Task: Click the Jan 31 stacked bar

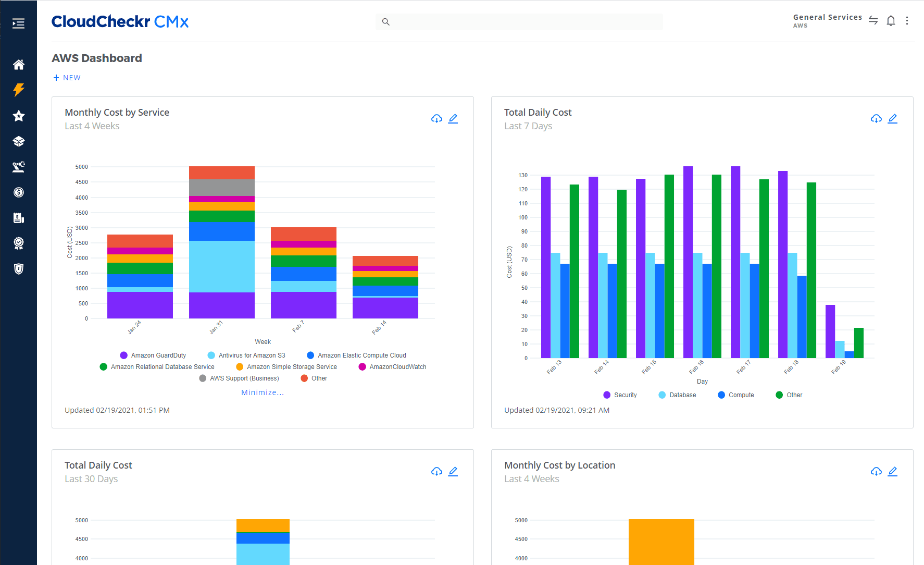Action: [222, 242]
